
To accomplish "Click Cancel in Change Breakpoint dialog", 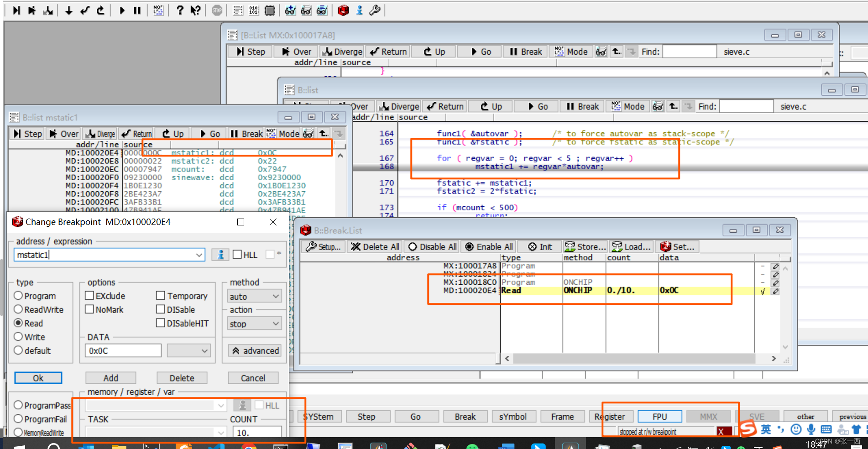I will 253,378.
